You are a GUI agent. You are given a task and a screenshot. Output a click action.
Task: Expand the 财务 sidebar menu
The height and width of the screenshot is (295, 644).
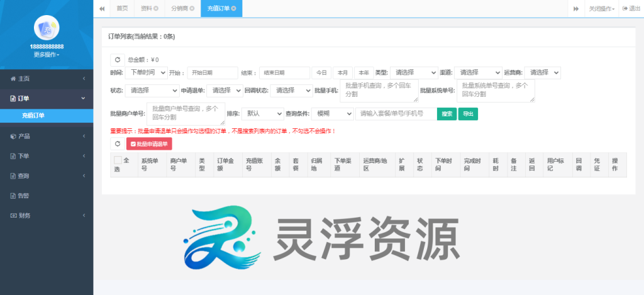point(47,215)
